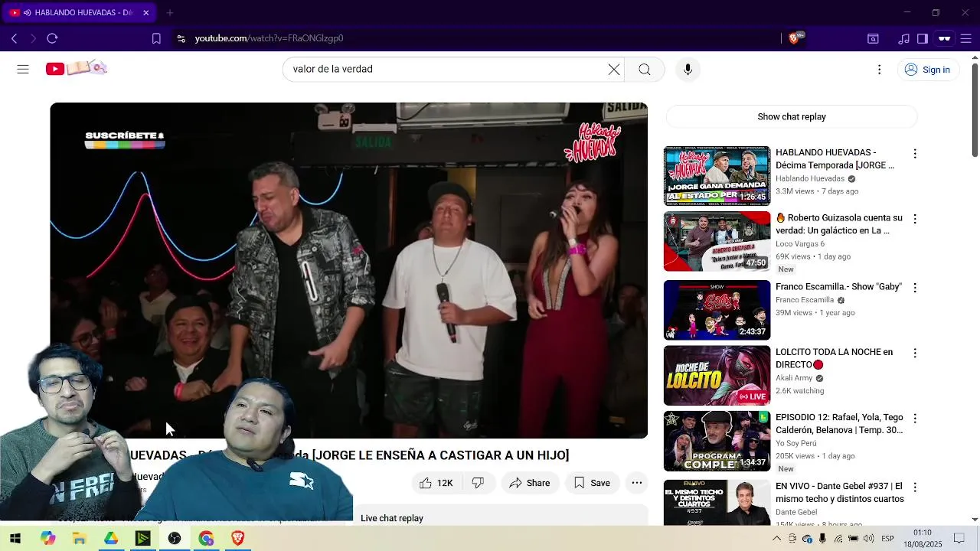980x551 pixels.
Task: Clear the search text with the X
Action: [614, 69]
